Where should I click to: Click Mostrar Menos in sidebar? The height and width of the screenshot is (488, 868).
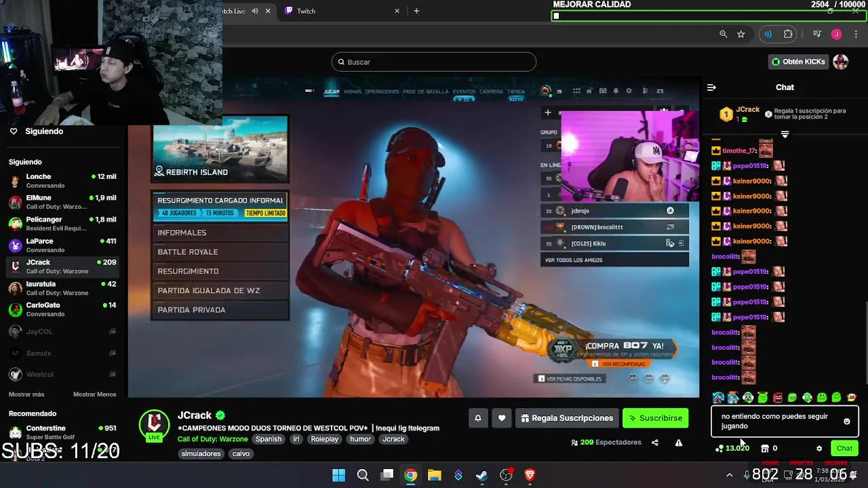pos(94,394)
